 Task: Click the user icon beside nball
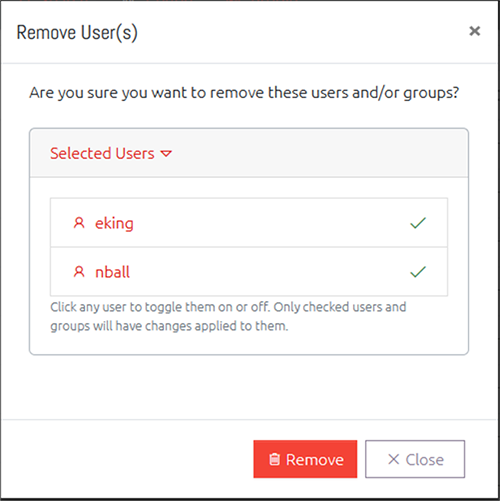[x=79, y=272]
